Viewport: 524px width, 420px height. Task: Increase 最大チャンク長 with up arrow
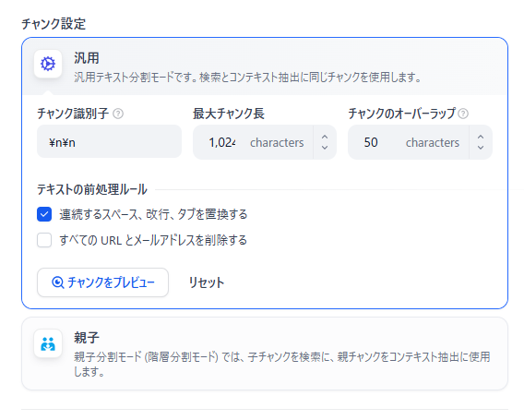point(325,137)
